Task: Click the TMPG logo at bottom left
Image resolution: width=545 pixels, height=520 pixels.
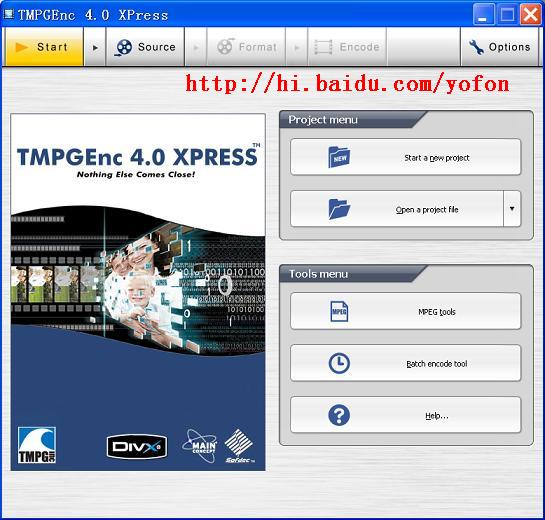Action: (x=37, y=445)
